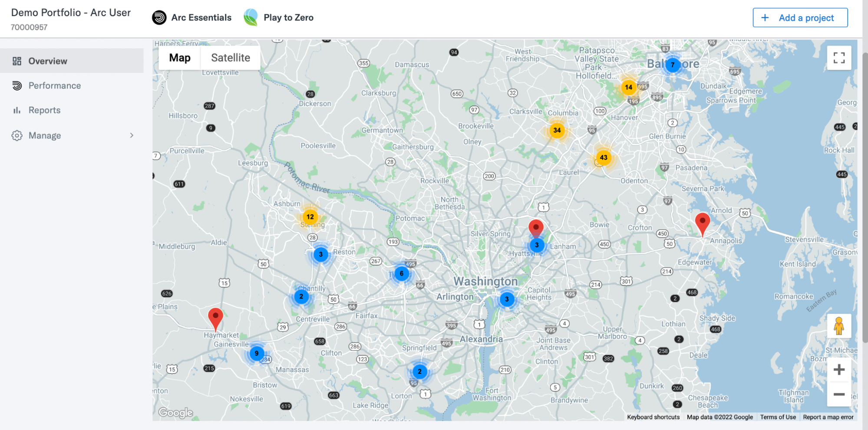The width and height of the screenshot is (868, 430).
Task: Open the Arc Essentials link
Action: click(x=201, y=17)
